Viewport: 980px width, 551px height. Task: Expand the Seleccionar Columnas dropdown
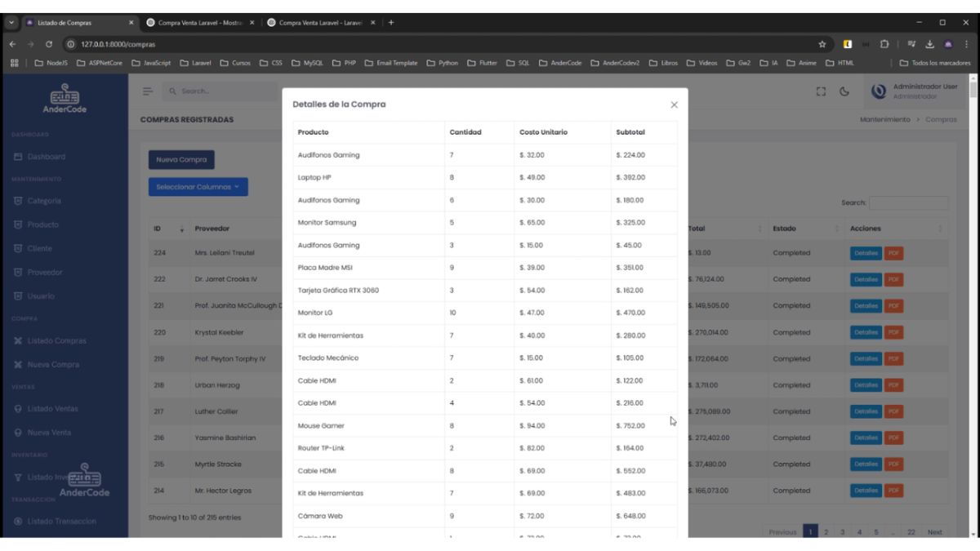tap(198, 187)
